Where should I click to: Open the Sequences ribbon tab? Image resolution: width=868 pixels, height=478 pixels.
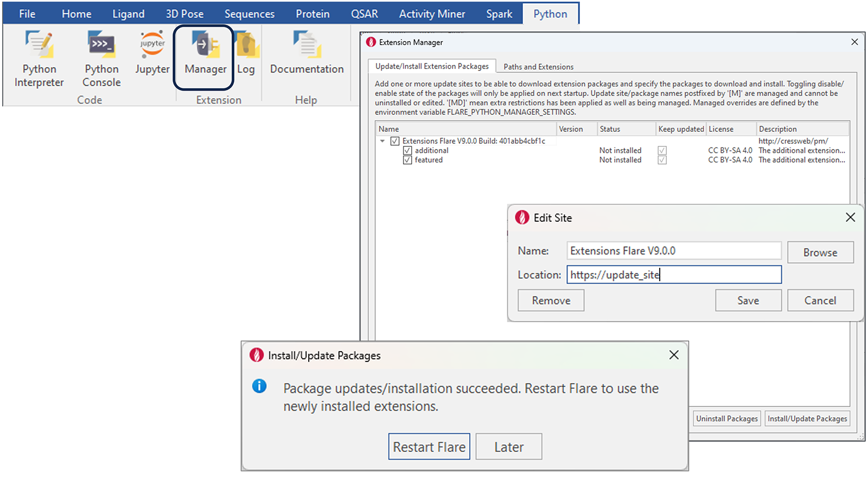point(250,14)
